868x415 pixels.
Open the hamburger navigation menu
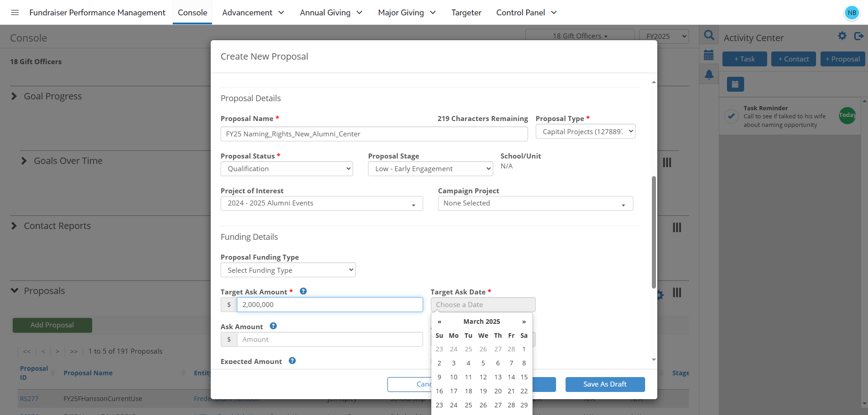pyautogui.click(x=15, y=12)
